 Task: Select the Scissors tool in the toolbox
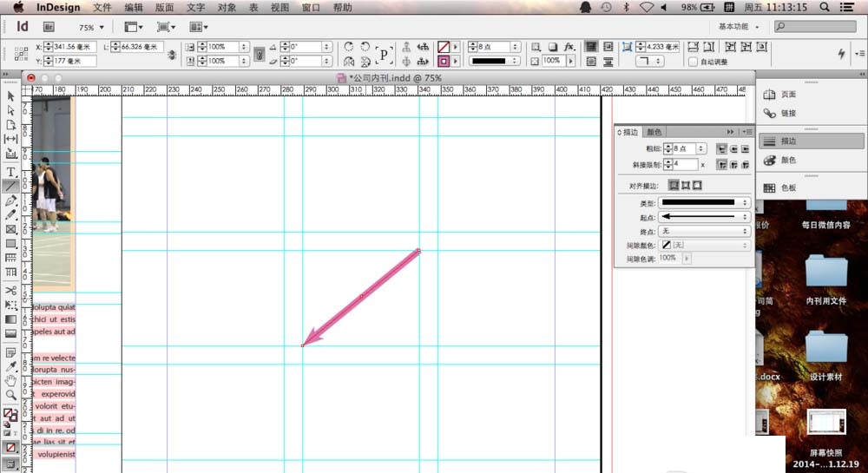pyautogui.click(x=11, y=291)
